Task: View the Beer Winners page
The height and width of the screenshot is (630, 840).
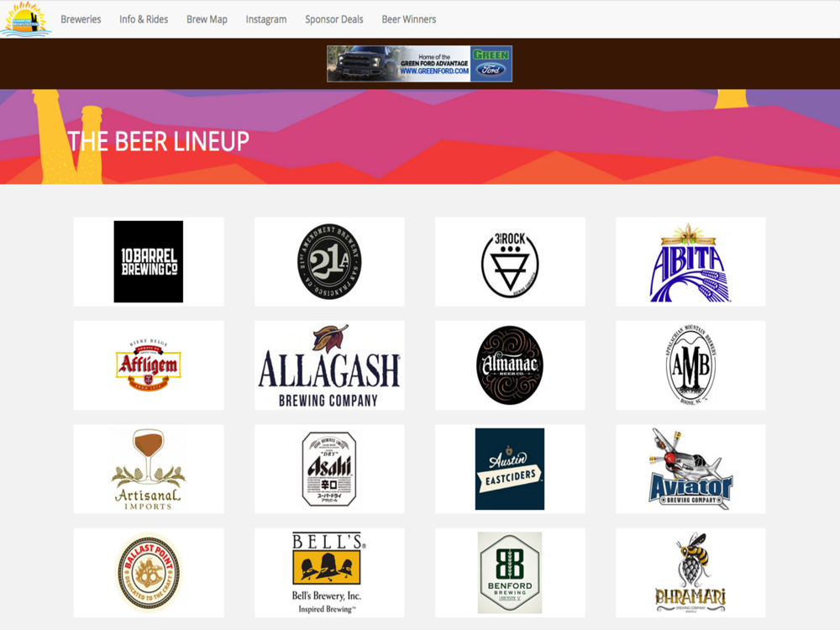Action: [409, 19]
